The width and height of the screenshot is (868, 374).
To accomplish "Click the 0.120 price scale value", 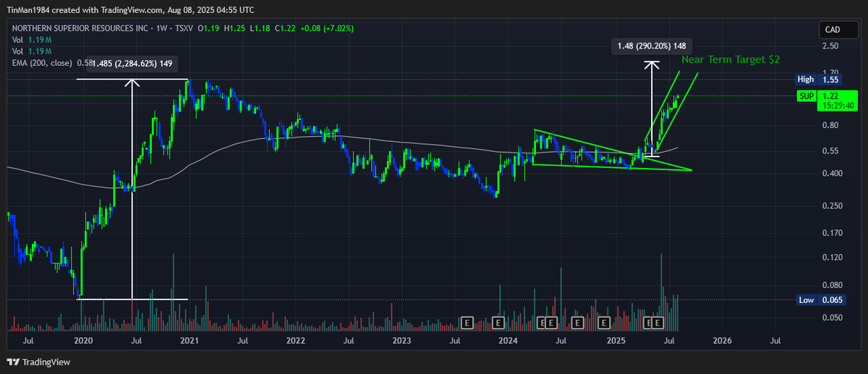I will (831, 258).
